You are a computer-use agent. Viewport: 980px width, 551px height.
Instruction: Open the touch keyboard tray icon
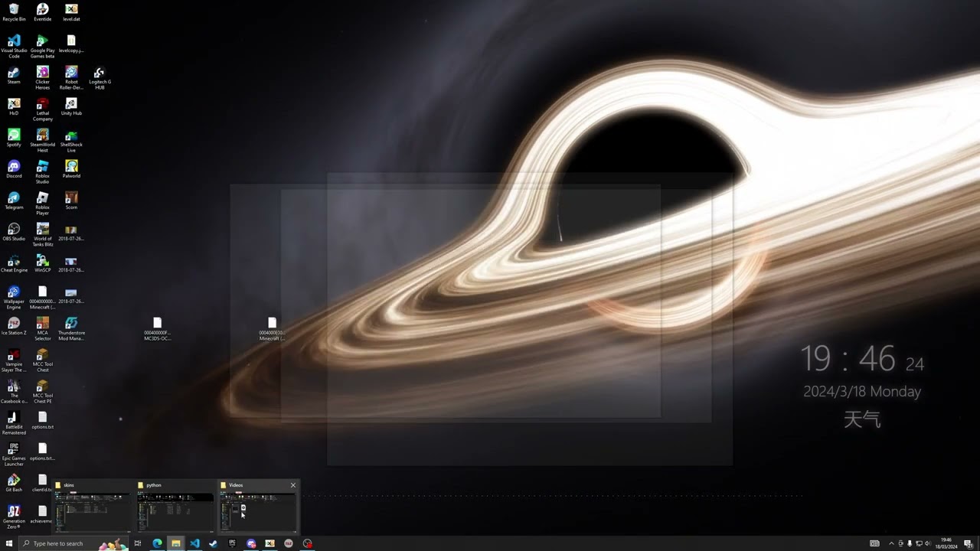874,543
